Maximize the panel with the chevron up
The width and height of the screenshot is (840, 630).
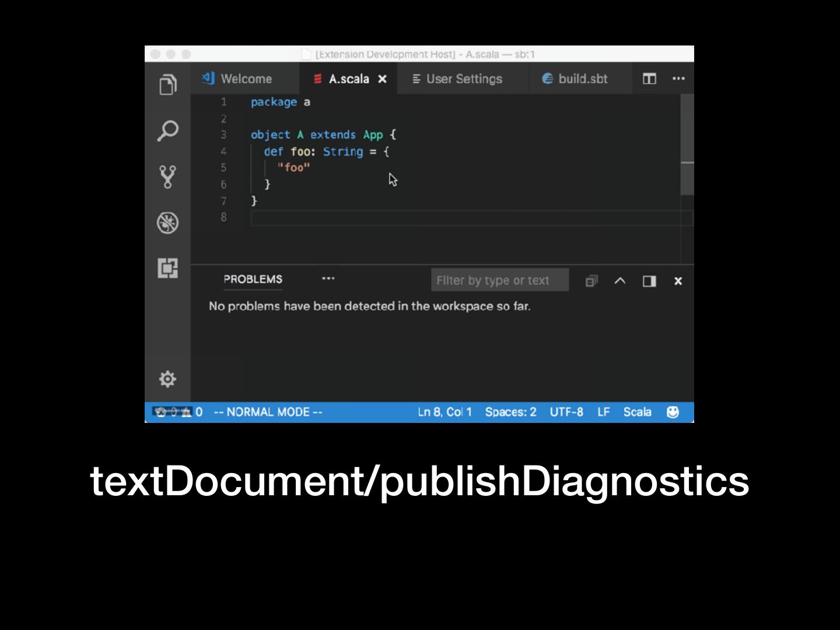click(x=620, y=281)
